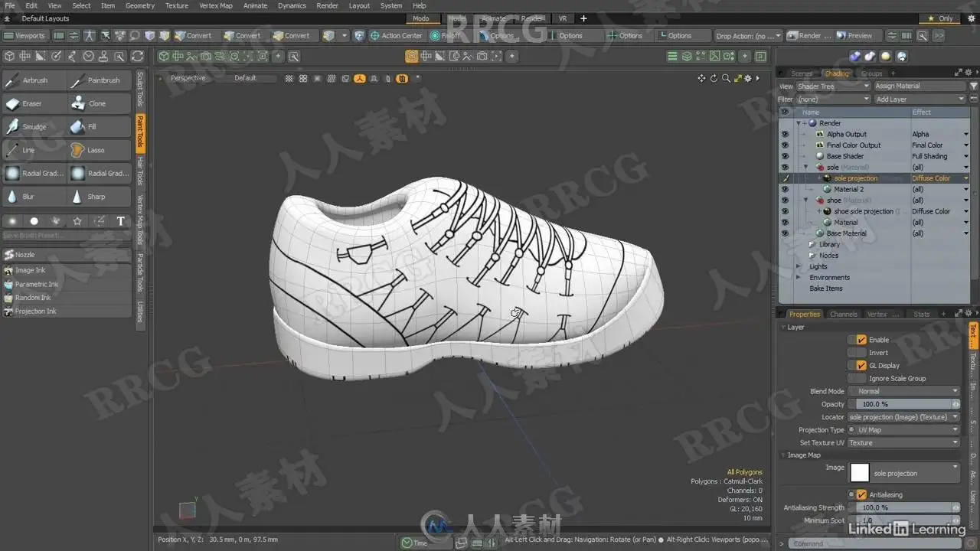Open the Locator dropdown
Viewport: 980px width, 551px height.
903,417
